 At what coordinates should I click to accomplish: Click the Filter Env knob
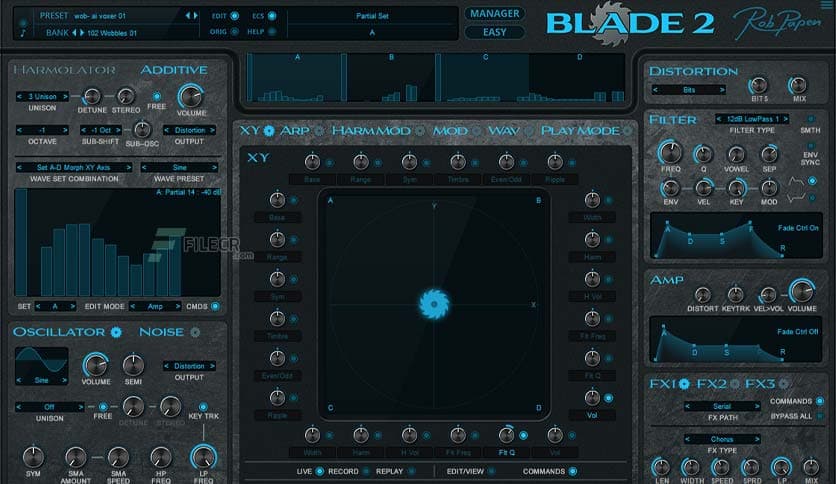tap(670, 188)
